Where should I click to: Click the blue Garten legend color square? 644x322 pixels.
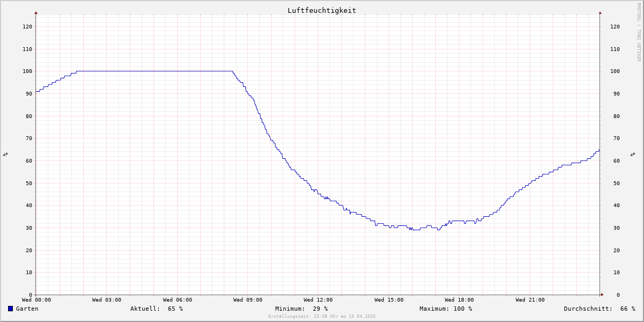pos(10,309)
